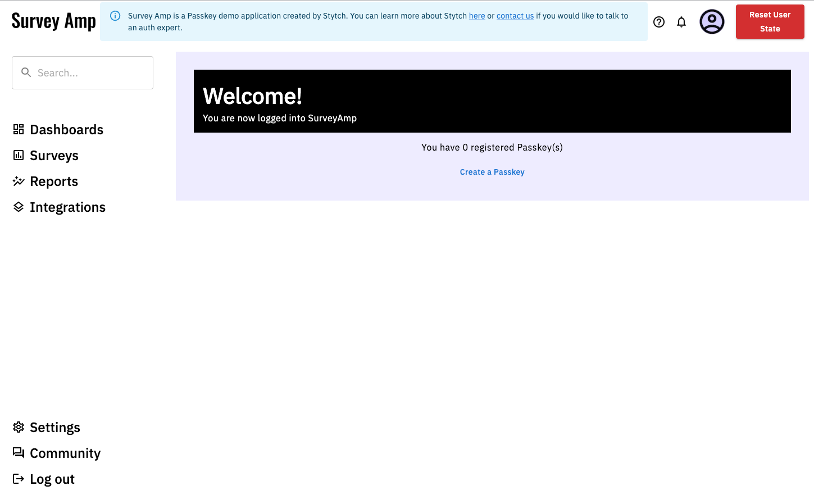Click the Dashboards grid icon
Viewport: 814px width, 504px height.
(x=19, y=129)
